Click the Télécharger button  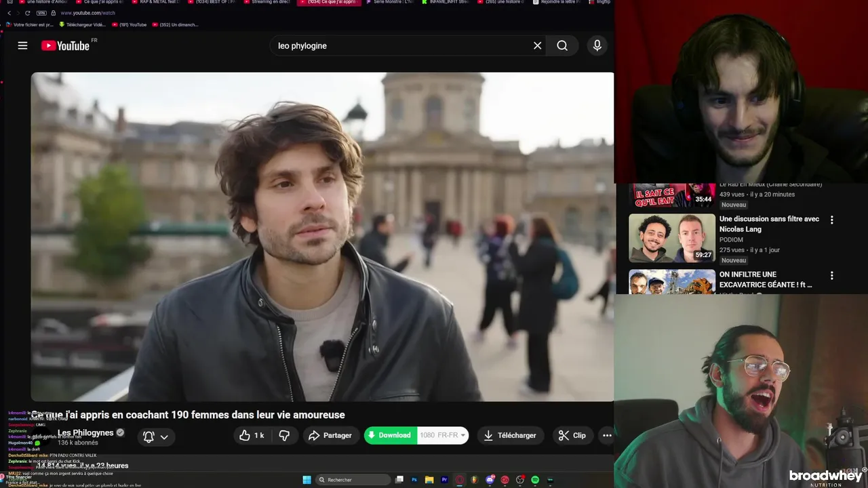pos(510,435)
